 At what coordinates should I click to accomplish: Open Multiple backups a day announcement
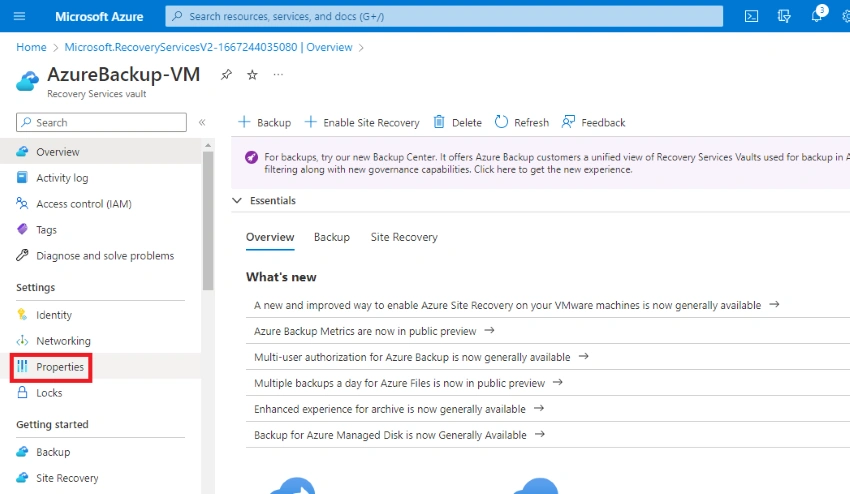point(408,383)
